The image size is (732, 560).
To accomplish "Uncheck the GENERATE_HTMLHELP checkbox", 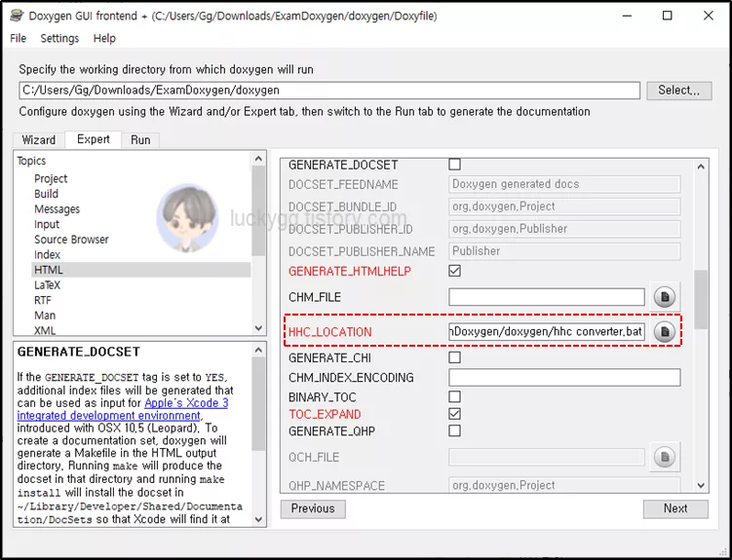I will click(x=454, y=271).
